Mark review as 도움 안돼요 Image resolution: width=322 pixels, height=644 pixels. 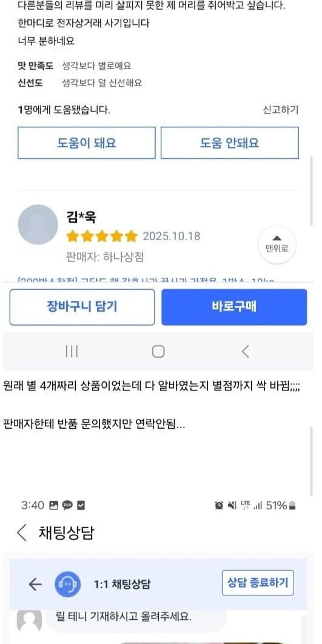tap(230, 143)
